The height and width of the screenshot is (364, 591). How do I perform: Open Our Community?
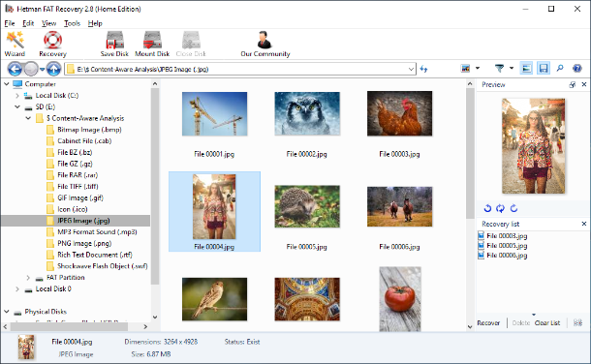tap(264, 44)
